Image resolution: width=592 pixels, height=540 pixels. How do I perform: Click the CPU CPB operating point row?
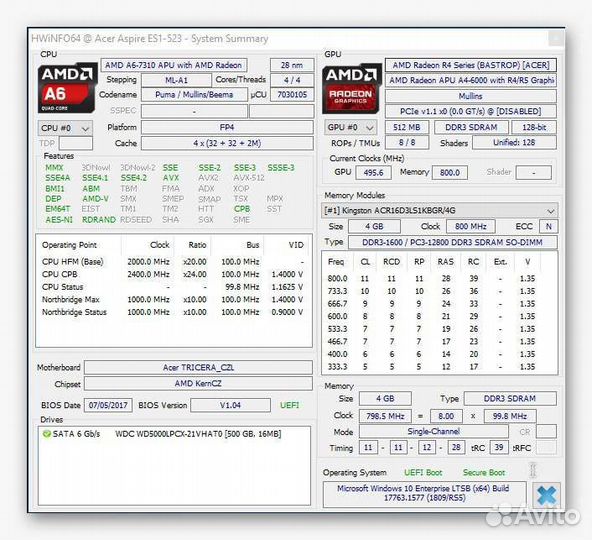tap(173, 274)
